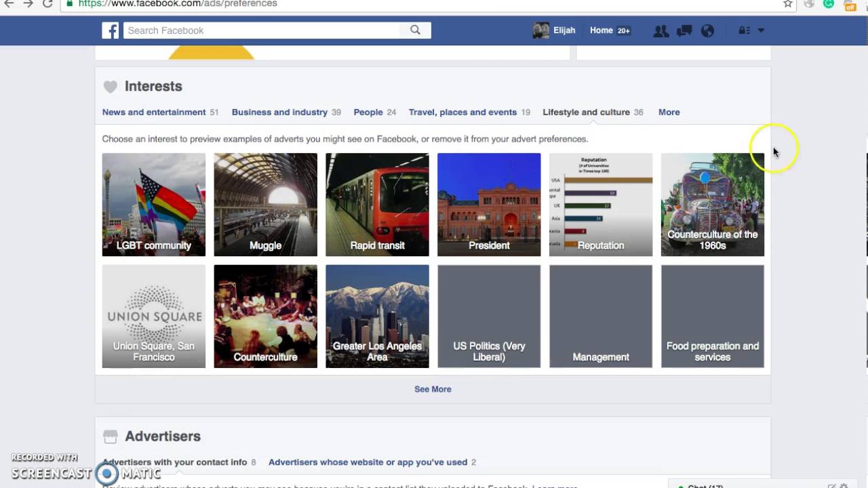Click the green browser extension icon
The width and height of the screenshot is (868, 488).
(828, 3)
